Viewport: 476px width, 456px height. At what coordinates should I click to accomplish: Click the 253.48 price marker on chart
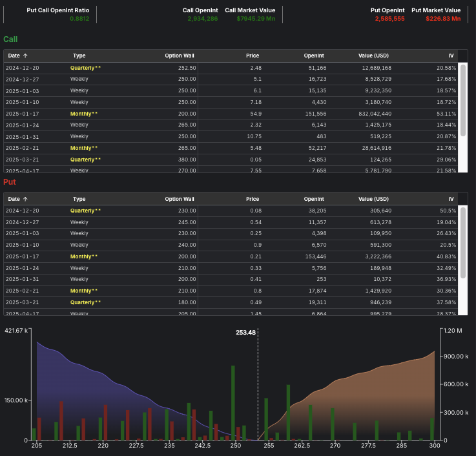[246, 333]
